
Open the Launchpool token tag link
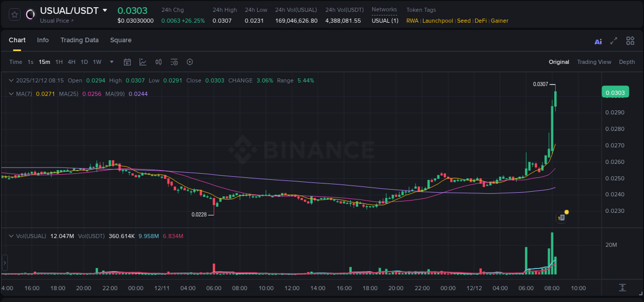[438, 21]
